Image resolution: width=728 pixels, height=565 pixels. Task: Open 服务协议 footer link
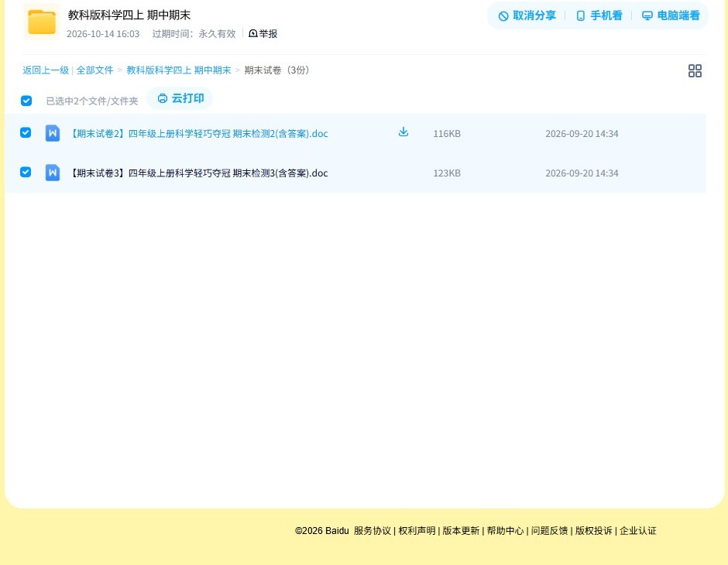[373, 531]
